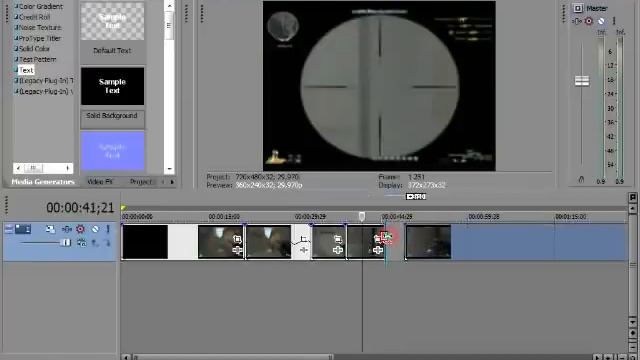Click the video track number icon

click(x=23, y=229)
